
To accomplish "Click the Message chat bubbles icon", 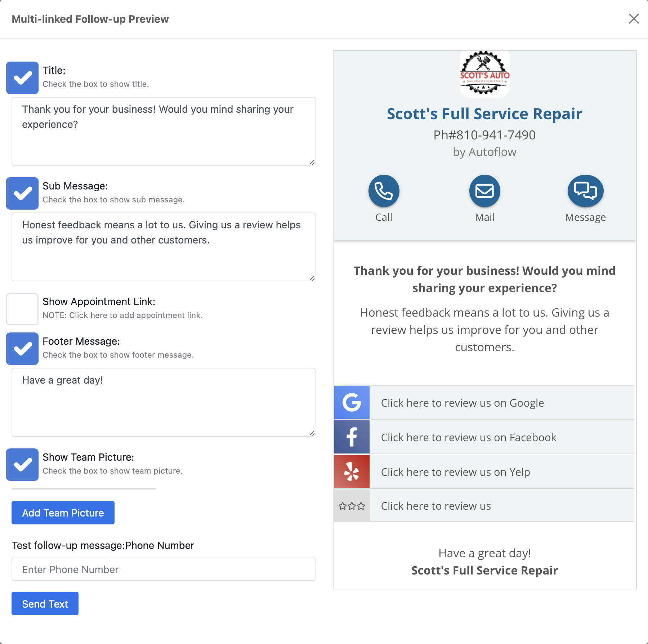I will pos(585,191).
